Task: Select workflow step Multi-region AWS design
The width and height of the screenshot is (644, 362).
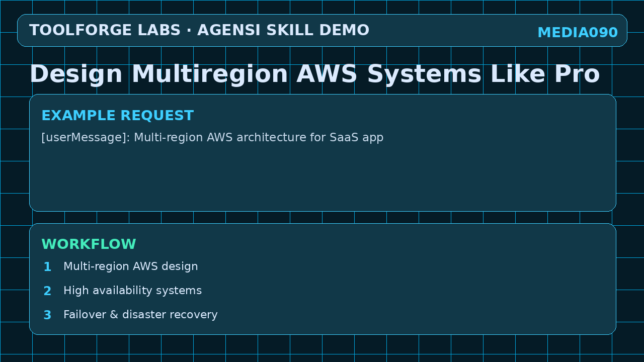Action: (131, 266)
